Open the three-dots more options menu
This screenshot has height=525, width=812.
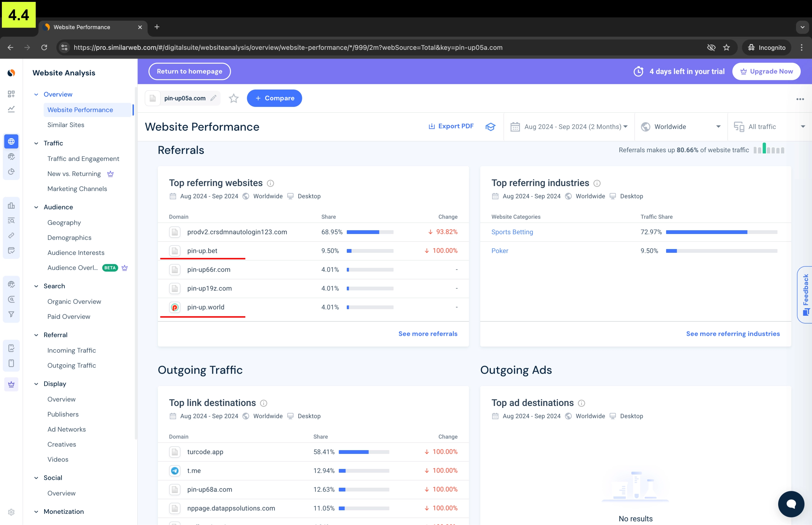(800, 99)
